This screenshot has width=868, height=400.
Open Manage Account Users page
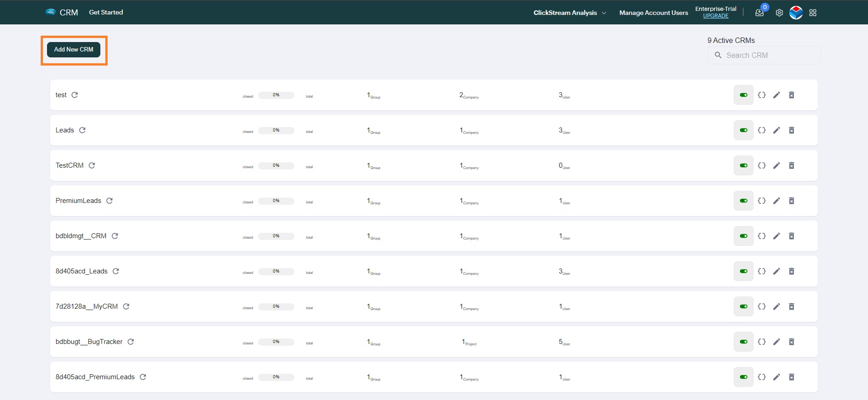tap(654, 13)
